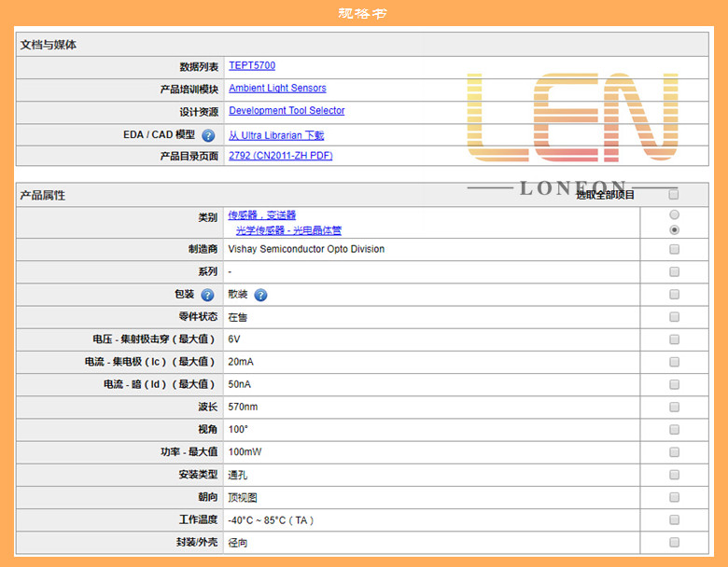Open Development Tool Selector link
Screen dimensions: 728x567
tap(287, 110)
